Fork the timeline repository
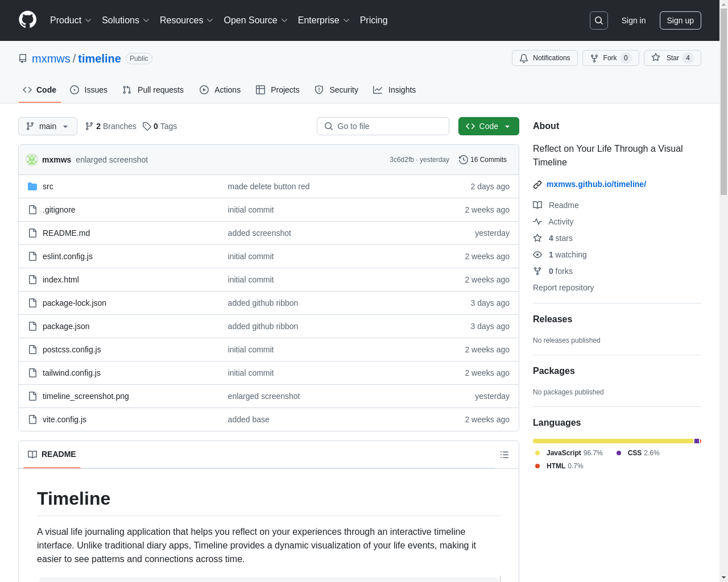 pos(610,58)
